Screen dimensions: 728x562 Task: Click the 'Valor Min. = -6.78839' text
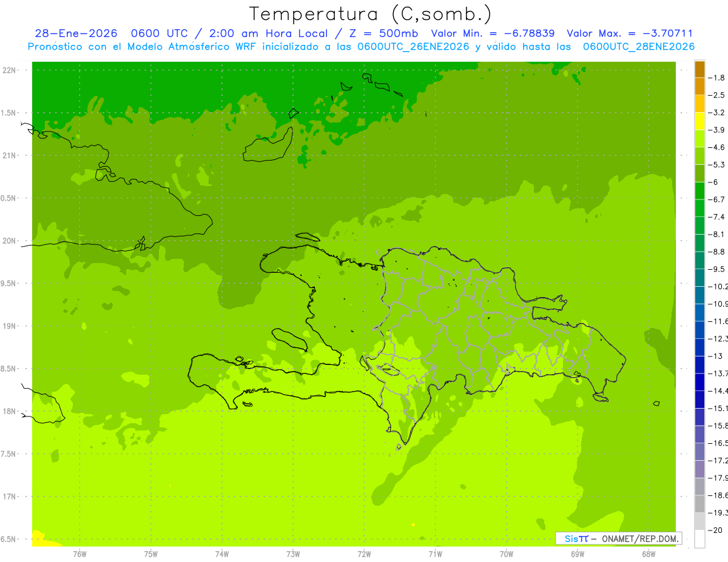click(x=493, y=34)
